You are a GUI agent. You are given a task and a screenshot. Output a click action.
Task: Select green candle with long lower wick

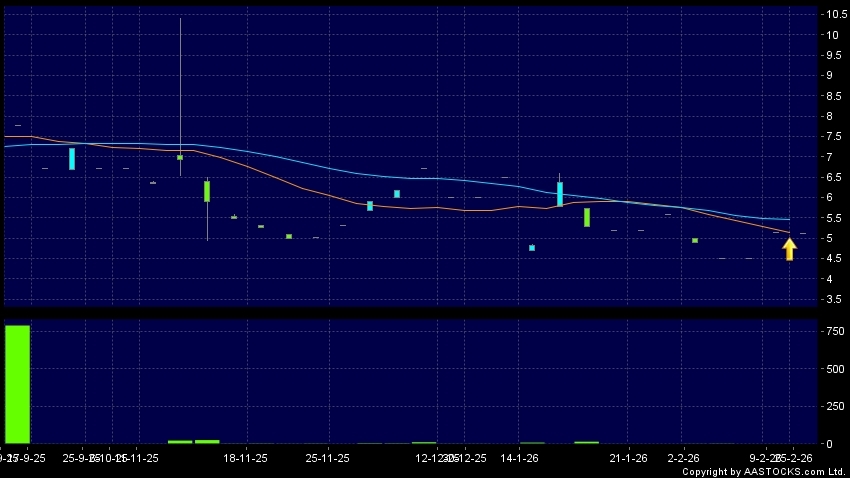point(207,190)
